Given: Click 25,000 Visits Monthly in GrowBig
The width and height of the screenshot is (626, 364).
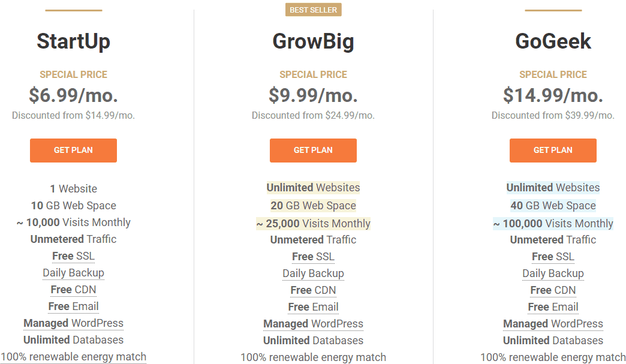Looking at the screenshot, I should pyautogui.click(x=313, y=224).
